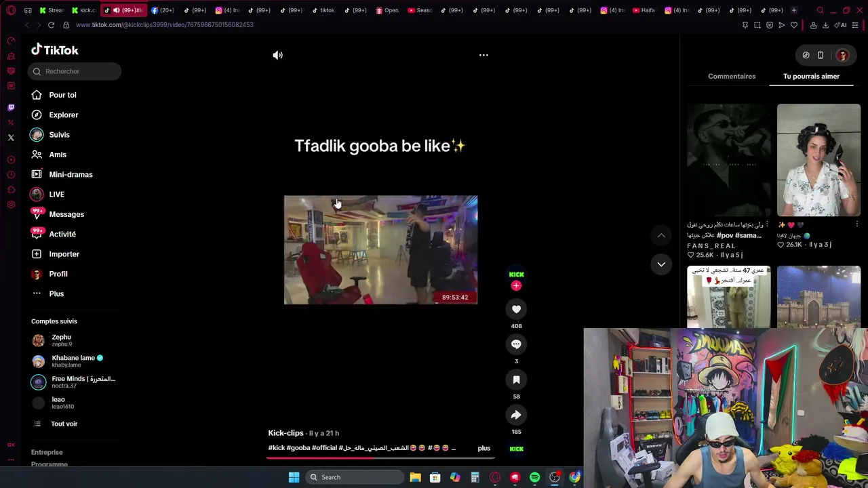Open options for the second recommended video
Image resolution: width=868 pixels, height=488 pixels.
tap(856, 224)
